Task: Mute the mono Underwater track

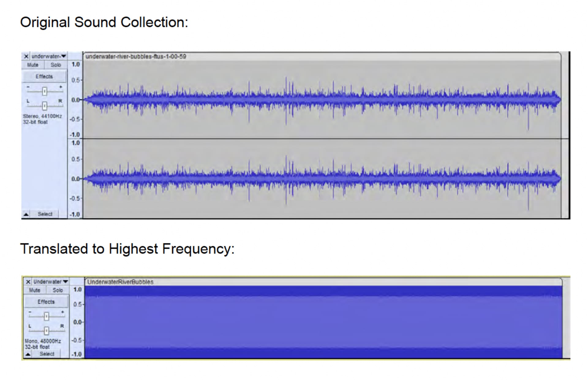Action: [35, 290]
